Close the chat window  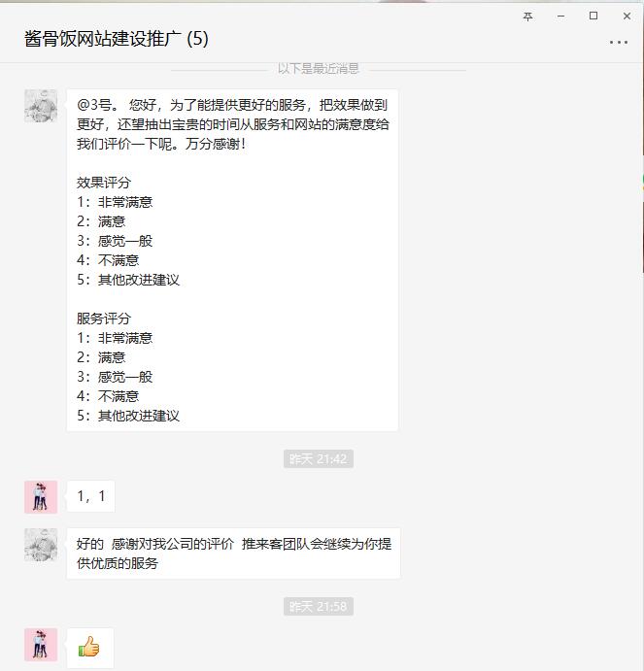[627, 17]
